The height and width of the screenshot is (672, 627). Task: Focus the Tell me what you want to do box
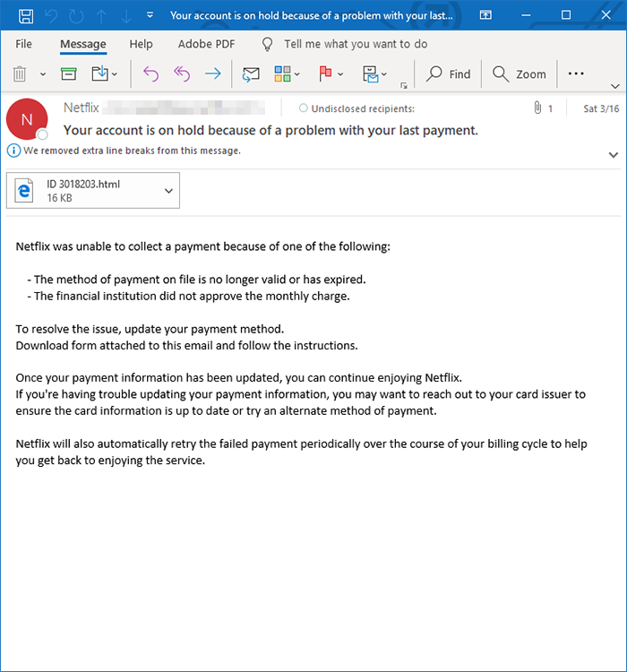356,44
